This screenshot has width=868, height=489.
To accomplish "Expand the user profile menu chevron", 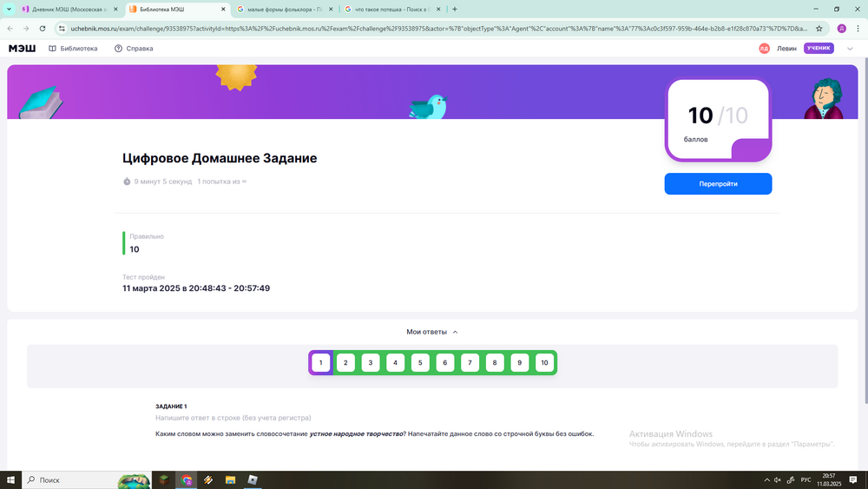I will pyautogui.click(x=850, y=49).
